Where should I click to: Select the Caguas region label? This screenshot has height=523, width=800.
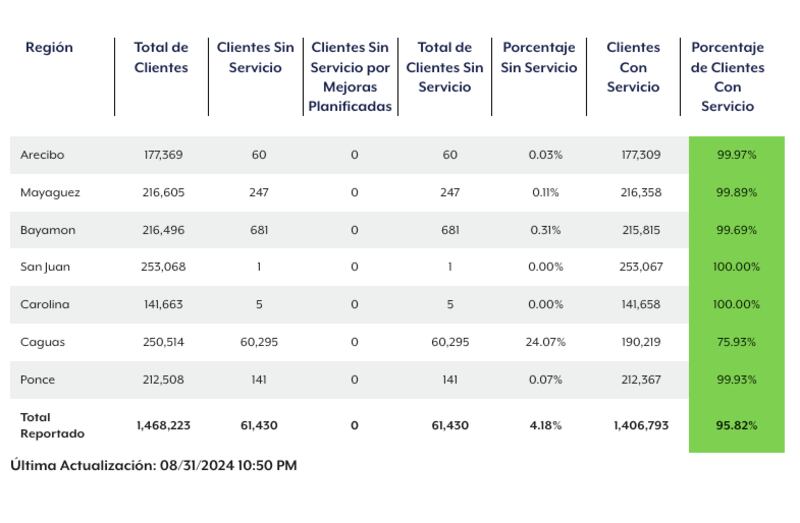42,342
